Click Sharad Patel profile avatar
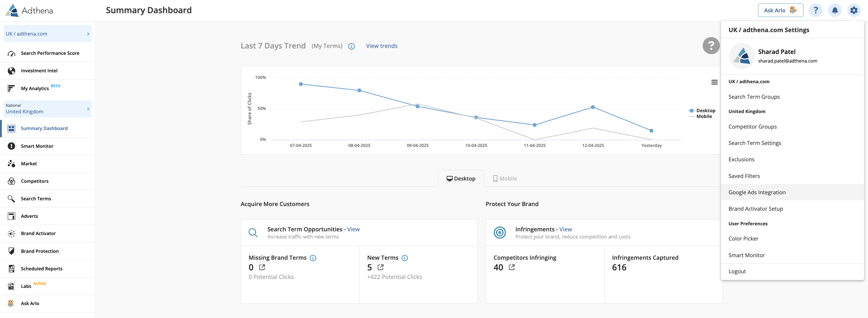 pos(742,56)
